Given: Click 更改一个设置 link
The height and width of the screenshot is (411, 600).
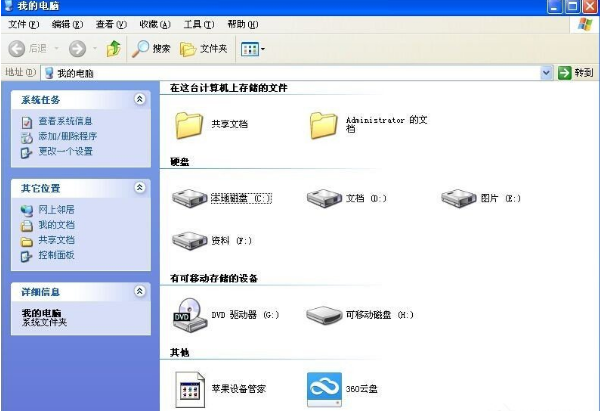Looking at the screenshot, I should pos(65,151).
